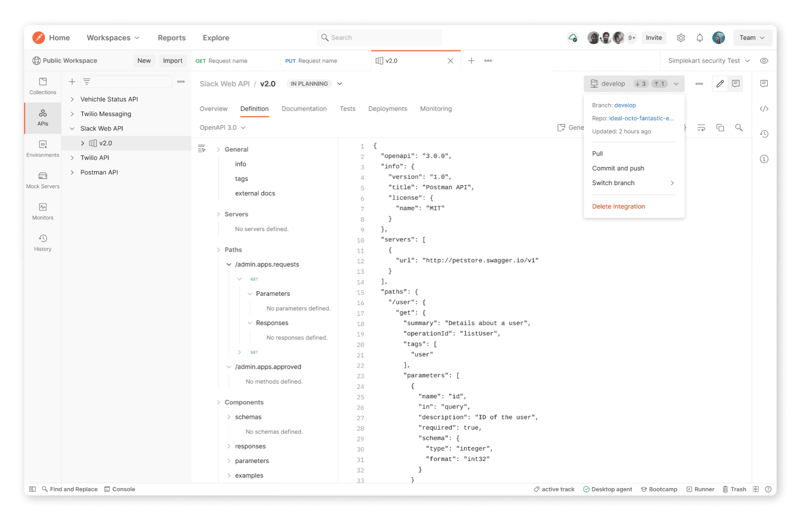Image resolution: width=812 pixels, height=513 pixels.
Task: Select the APIs sidebar icon
Action: [x=43, y=117]
